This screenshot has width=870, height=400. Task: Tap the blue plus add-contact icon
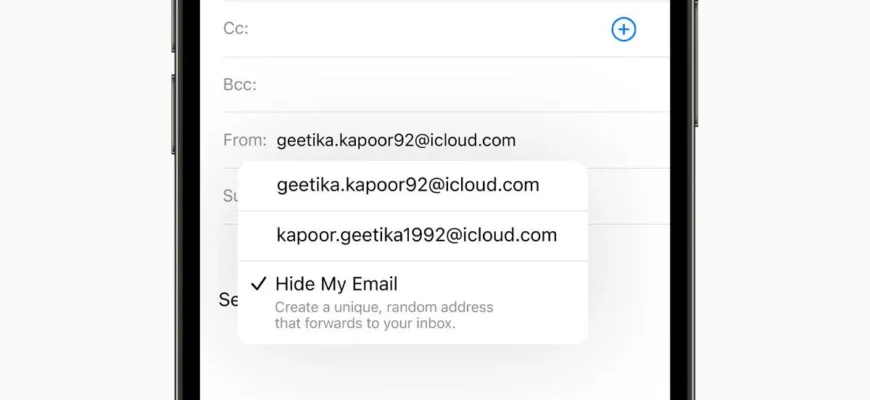point(624,29)
